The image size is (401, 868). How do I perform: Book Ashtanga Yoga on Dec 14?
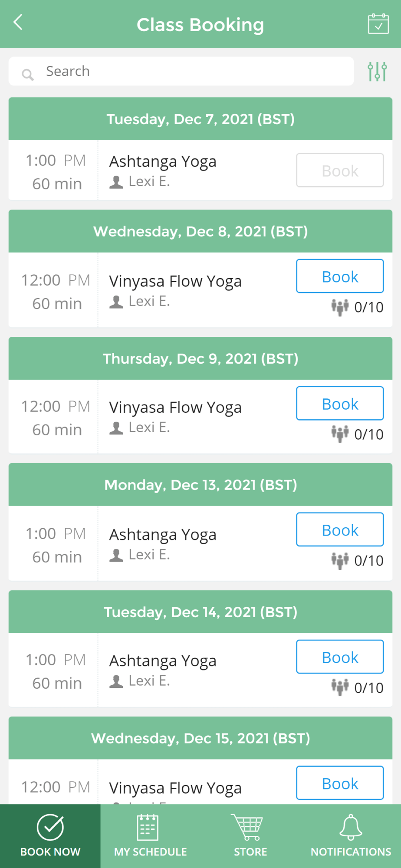(x=340, y=657)
